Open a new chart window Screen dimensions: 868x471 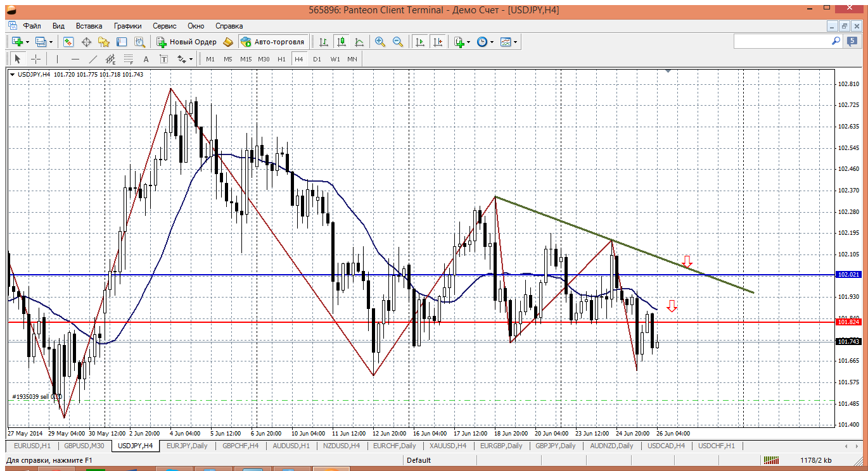pos(17,42)
